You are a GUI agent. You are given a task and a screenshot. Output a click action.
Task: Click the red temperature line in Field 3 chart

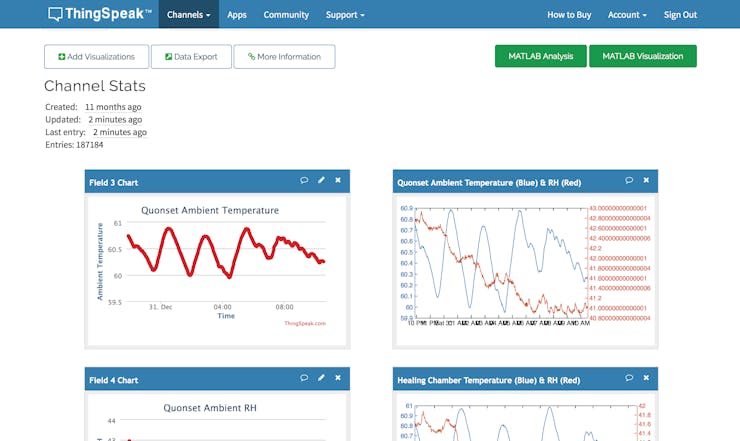click(168, 229)
